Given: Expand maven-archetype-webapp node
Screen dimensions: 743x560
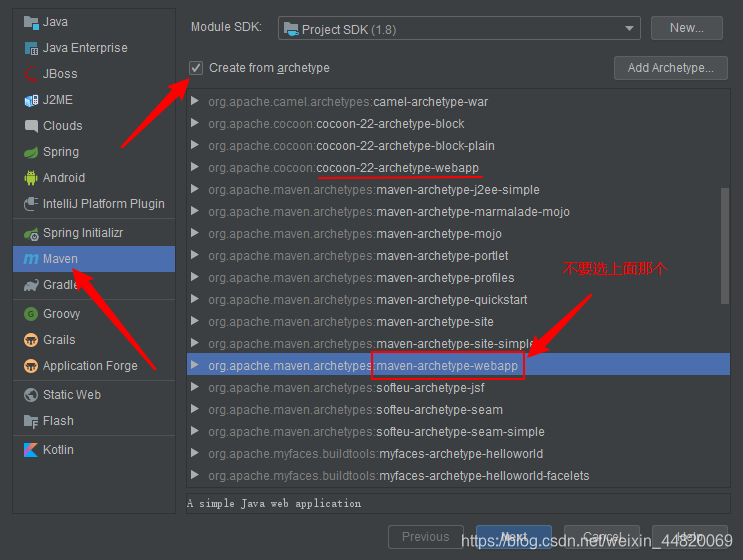Looking at the screenshot, I should tap(194, 365).
